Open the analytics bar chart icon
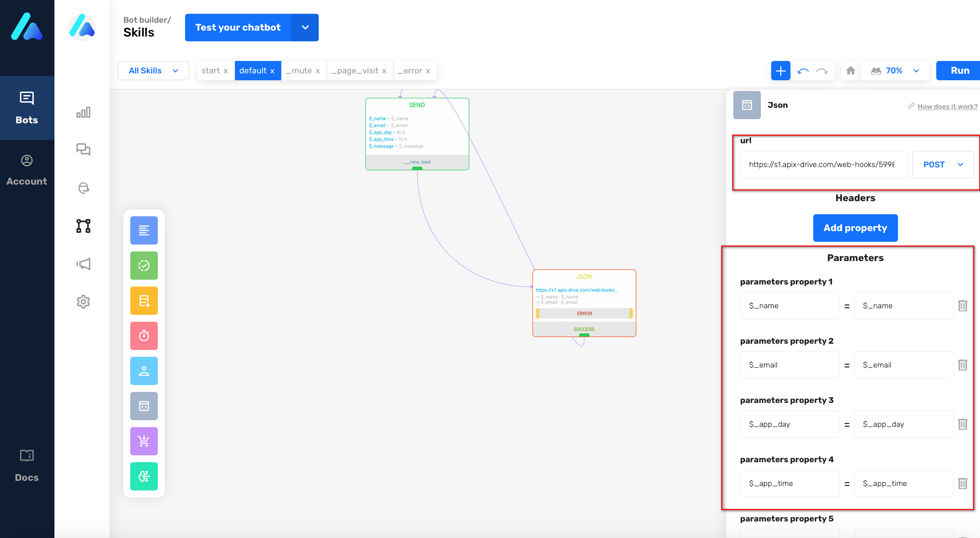 [x=83, y=112]
